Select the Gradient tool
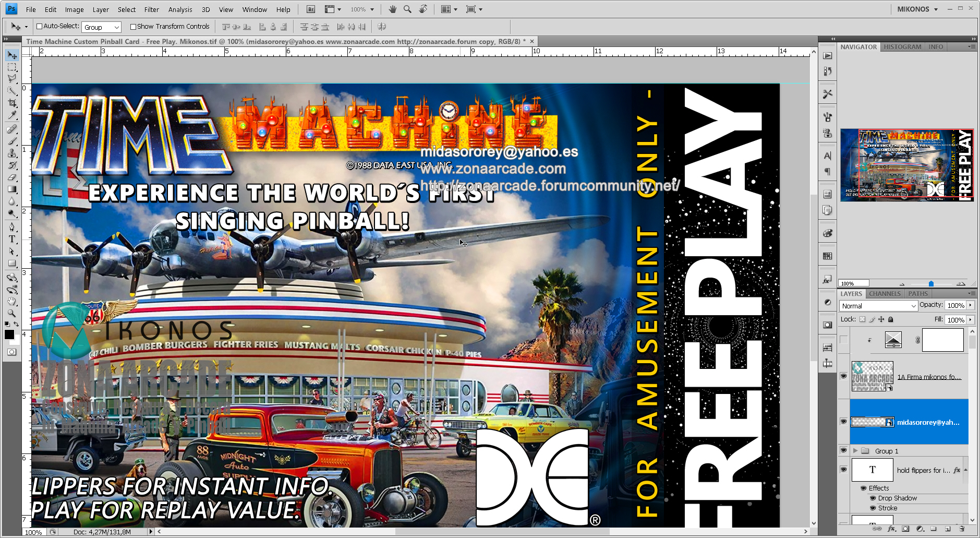 (x=12, y=189)
